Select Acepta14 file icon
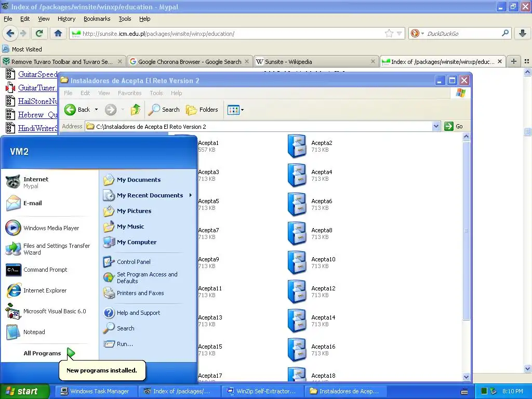The width and height of the screenshot is (532, 399). (x=297, y=321)
